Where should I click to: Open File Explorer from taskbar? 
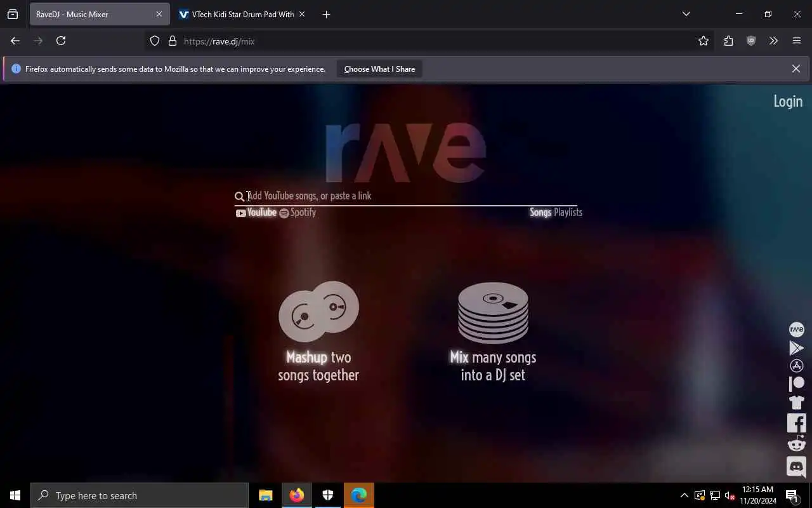(265, 495)
